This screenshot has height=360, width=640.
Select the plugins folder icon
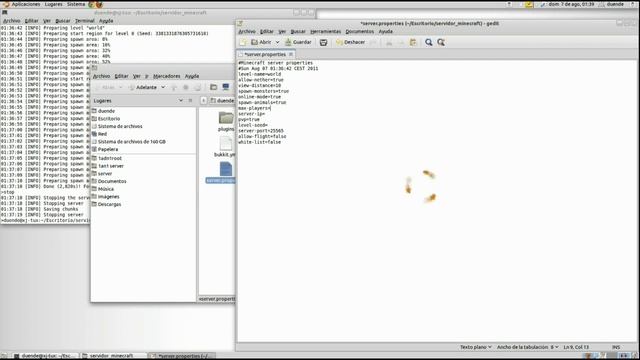(x=226, y=118)
